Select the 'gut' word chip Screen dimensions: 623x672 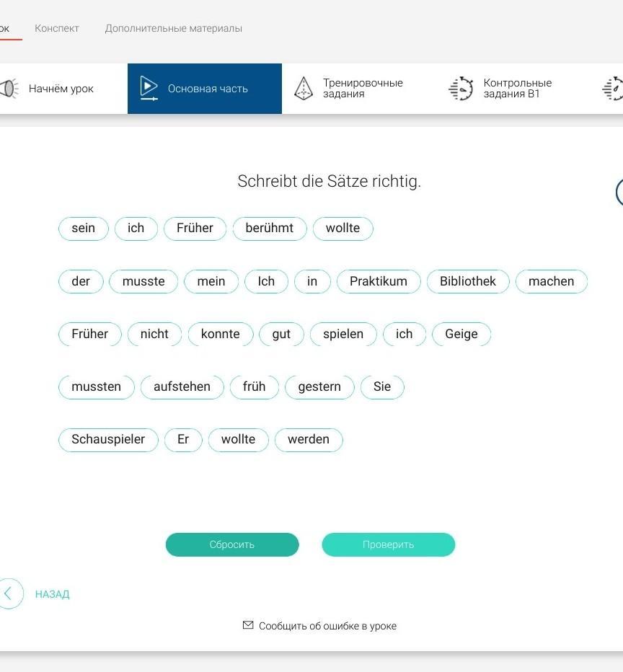[281, 335]
